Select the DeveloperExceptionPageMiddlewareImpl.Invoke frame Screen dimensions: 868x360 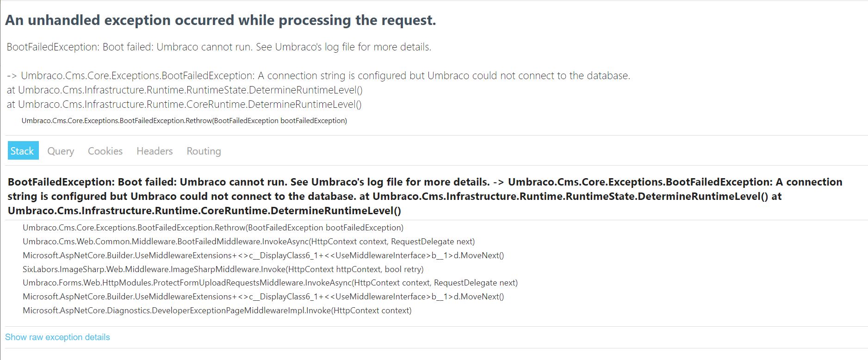217,310
